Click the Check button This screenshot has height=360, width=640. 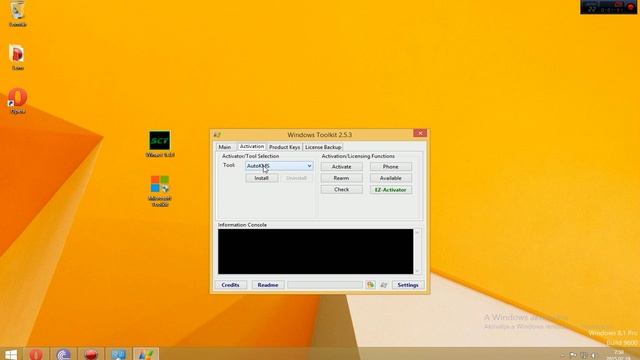(x=341, y=189)
